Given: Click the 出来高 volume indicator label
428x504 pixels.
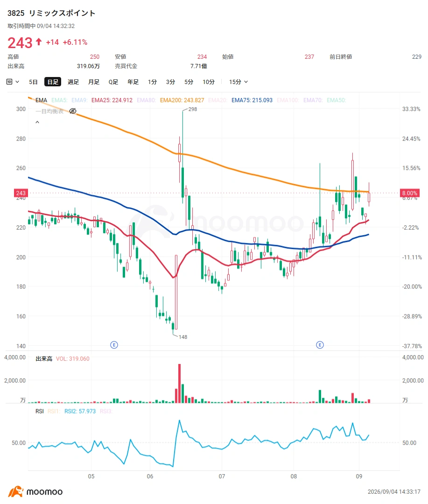Looking at the screenshot, I should point(44,359).
